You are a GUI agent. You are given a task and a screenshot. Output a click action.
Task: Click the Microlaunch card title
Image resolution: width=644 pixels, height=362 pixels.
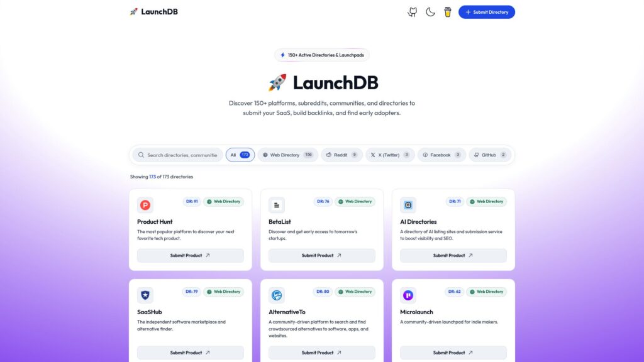point(416,312)
